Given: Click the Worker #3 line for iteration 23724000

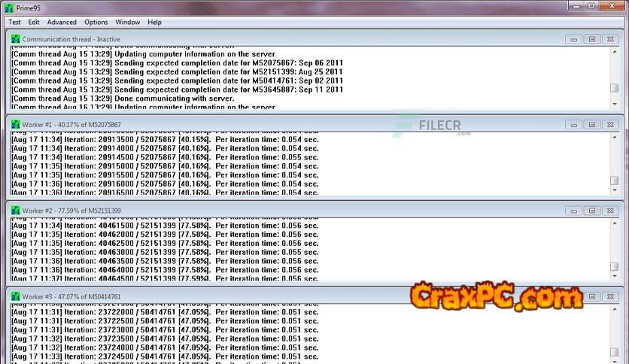Looking at the screenshot, I should 165,347.
